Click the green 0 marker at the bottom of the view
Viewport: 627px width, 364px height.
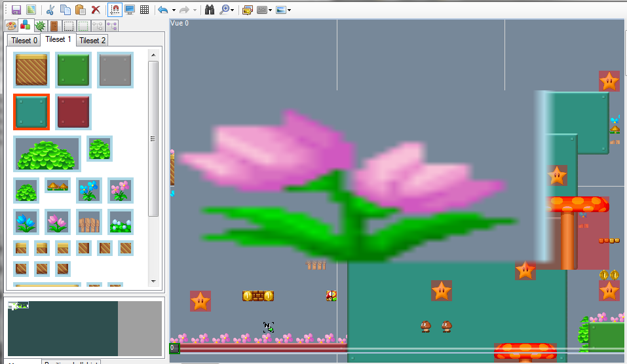click(x=174, y=348)
